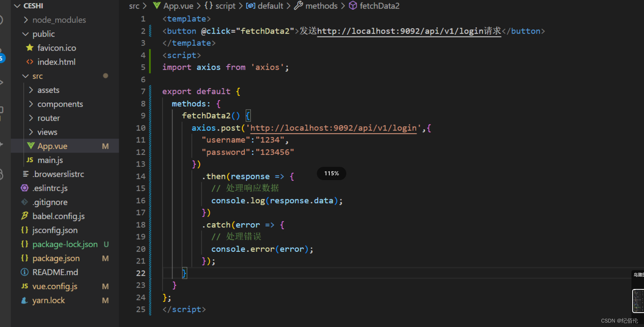Viewport: 644px width, 327px height.
Task: Click line number 22 in the gutter
Action: (141, 273)
